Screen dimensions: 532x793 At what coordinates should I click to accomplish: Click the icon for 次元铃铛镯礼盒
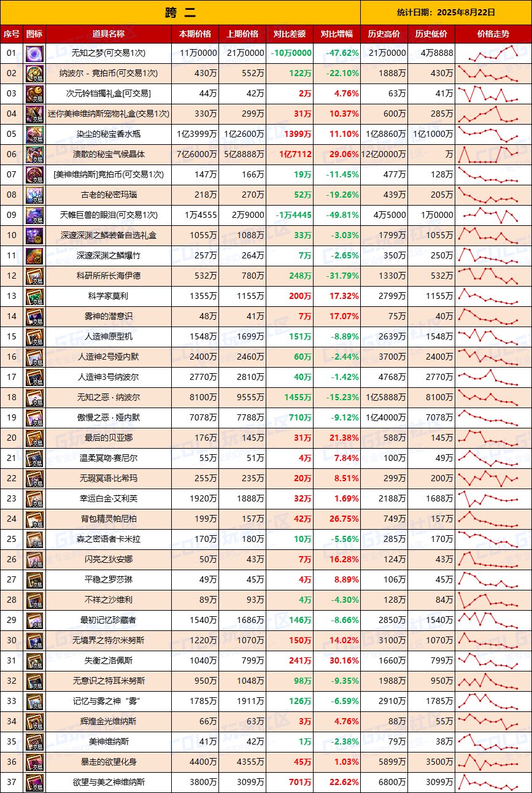(34, 94)
